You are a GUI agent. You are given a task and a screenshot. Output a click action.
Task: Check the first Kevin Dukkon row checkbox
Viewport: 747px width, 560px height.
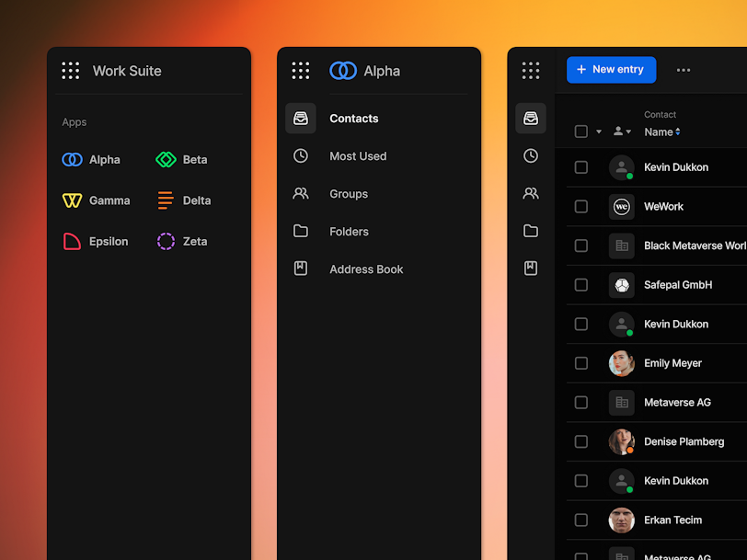point(581,167)
